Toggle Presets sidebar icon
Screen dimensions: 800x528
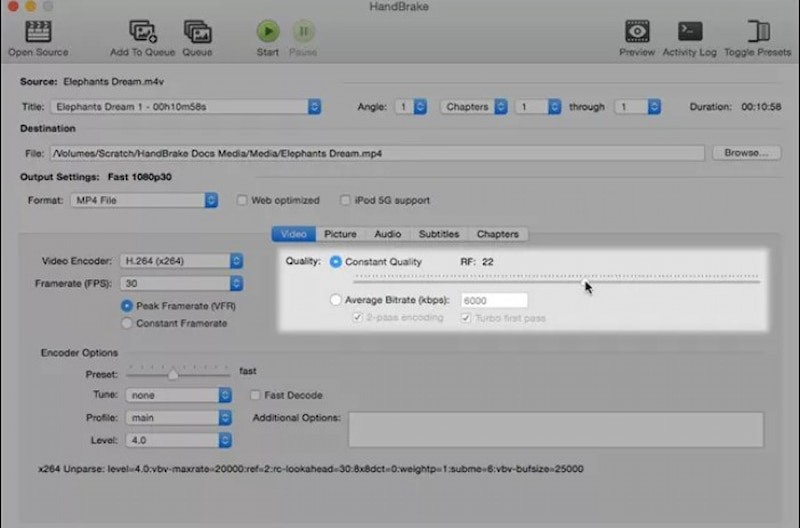pos(758,32)
